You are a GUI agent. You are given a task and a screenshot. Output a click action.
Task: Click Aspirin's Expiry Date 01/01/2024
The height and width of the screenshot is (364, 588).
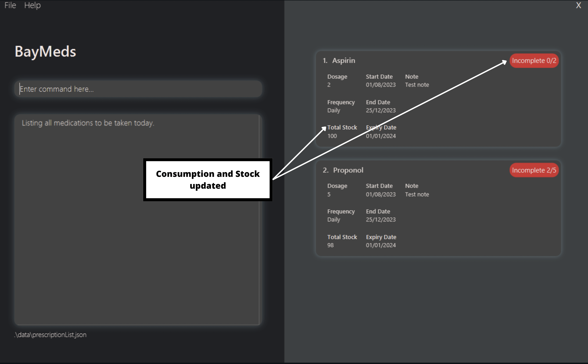pos(381,136)
